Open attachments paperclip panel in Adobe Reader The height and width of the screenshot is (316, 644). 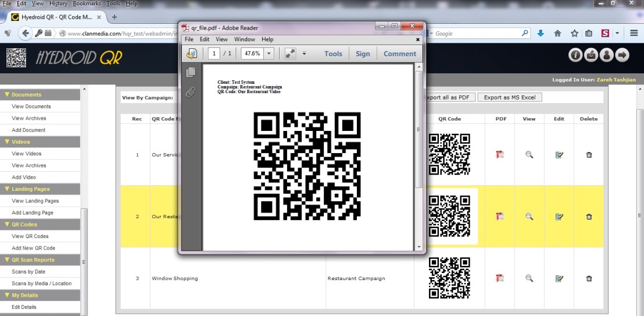190,92
